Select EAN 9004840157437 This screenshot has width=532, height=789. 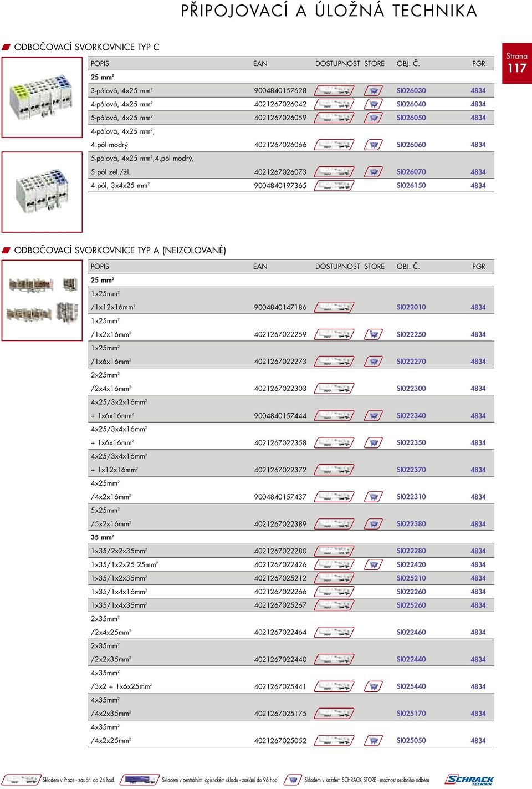tap(280, 497)
